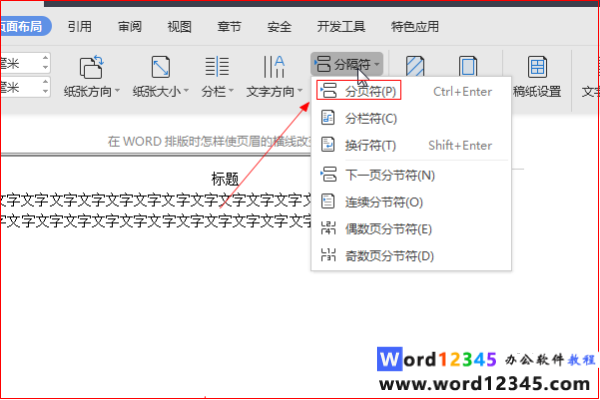Increase the lower 毫米 margin stepper
The height and width of the screenshot is (400, 600).
(46, 82)
